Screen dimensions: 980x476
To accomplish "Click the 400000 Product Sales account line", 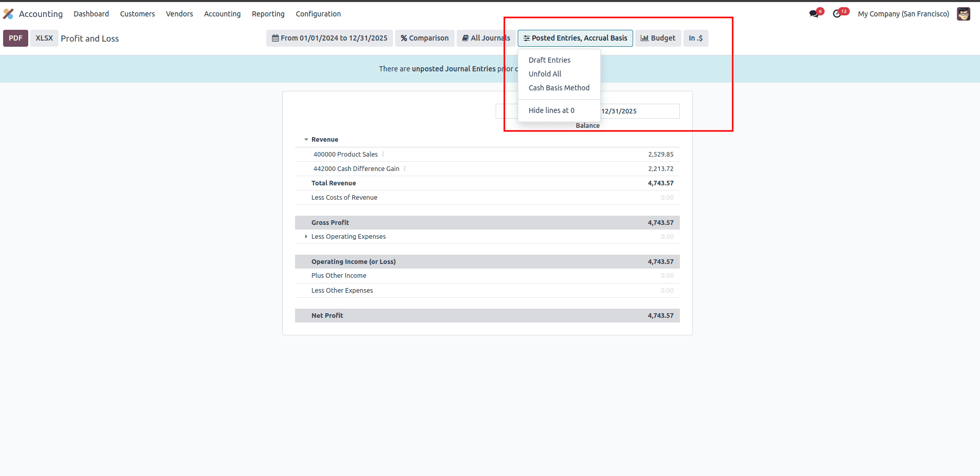I will (345, 154).
